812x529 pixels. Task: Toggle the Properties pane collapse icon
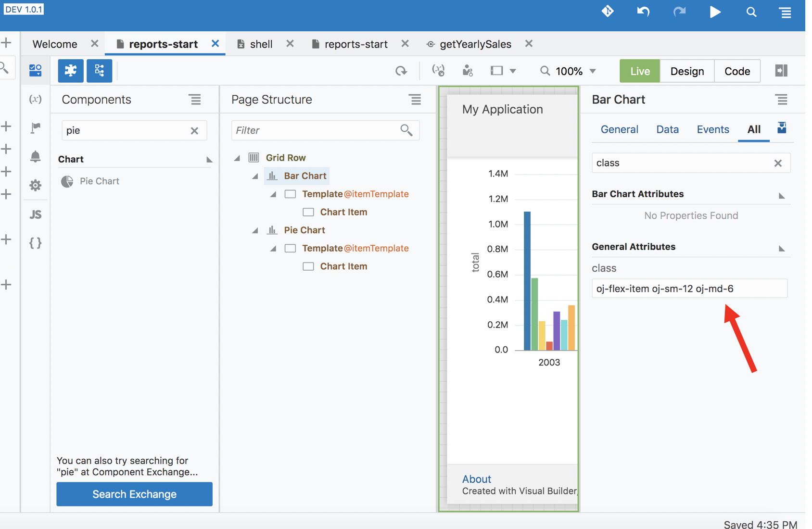(781, 71)
